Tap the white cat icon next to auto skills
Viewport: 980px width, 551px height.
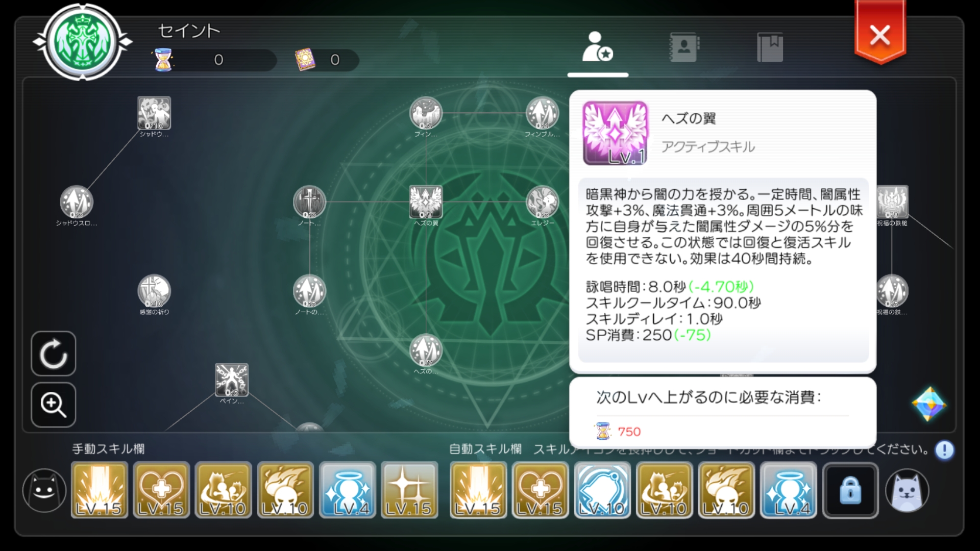pos(907,490)
